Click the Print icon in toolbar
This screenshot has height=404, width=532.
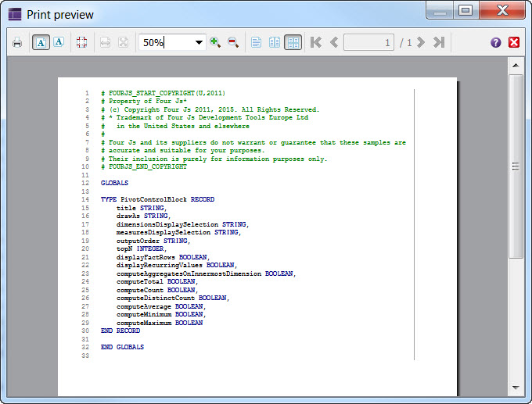click(x=17, y=42)
